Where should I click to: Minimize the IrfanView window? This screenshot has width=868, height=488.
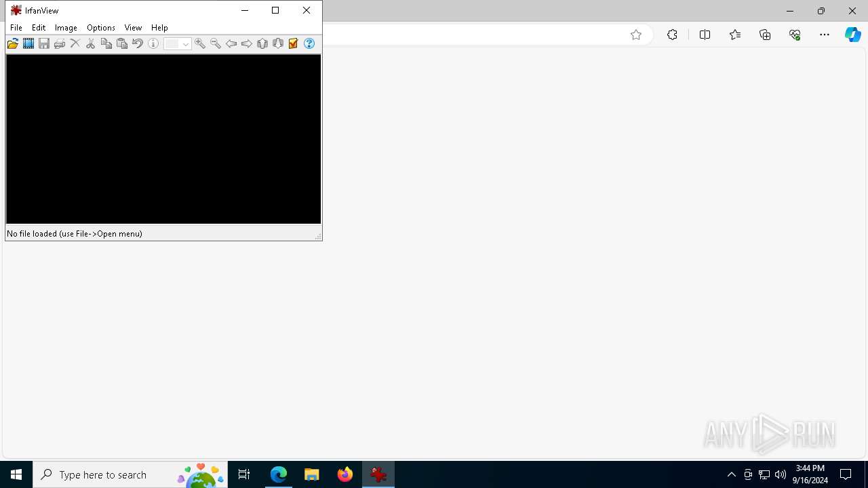click(x=245, y=10)
